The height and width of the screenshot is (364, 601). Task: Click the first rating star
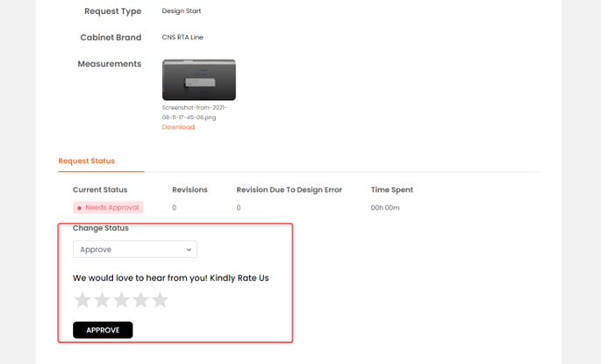tap(82, 300)
